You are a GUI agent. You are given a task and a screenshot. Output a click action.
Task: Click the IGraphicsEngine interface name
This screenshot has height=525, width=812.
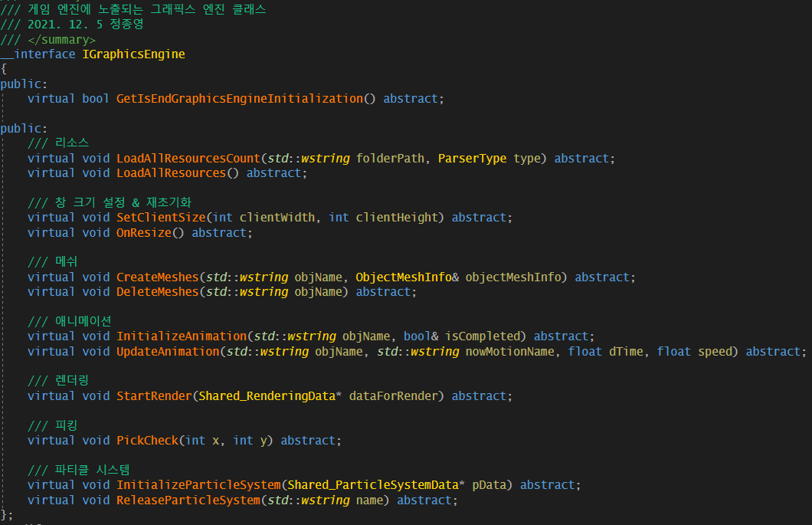pos(133,54)
